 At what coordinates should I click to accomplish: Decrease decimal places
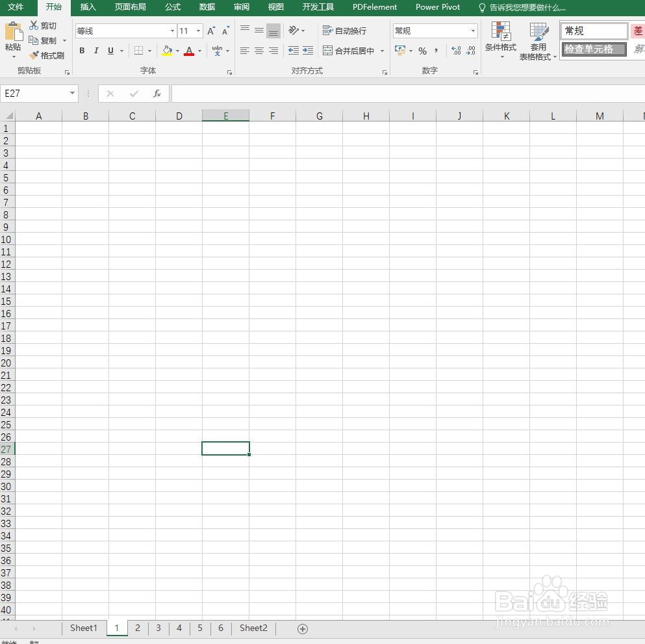[x=470, y=51]
